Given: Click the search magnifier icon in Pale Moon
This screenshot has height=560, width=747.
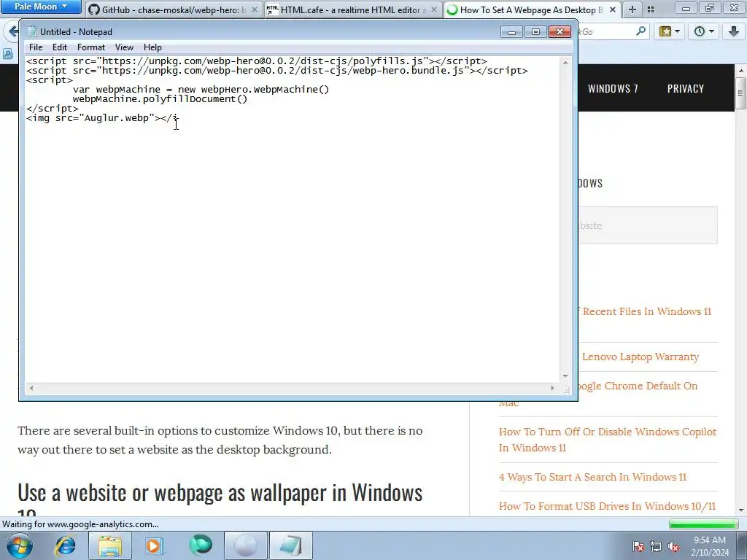Looking at the screenshot, I should click(640, 31).
